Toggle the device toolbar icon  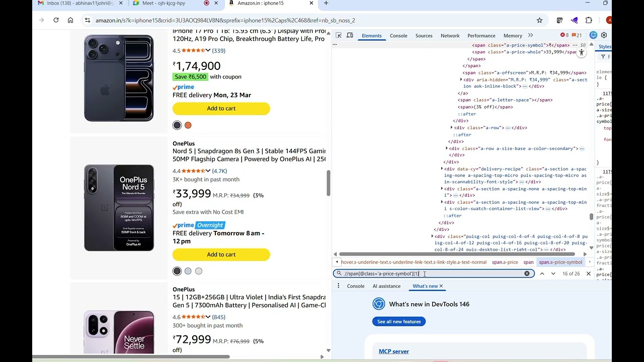[x=350, y=35]
